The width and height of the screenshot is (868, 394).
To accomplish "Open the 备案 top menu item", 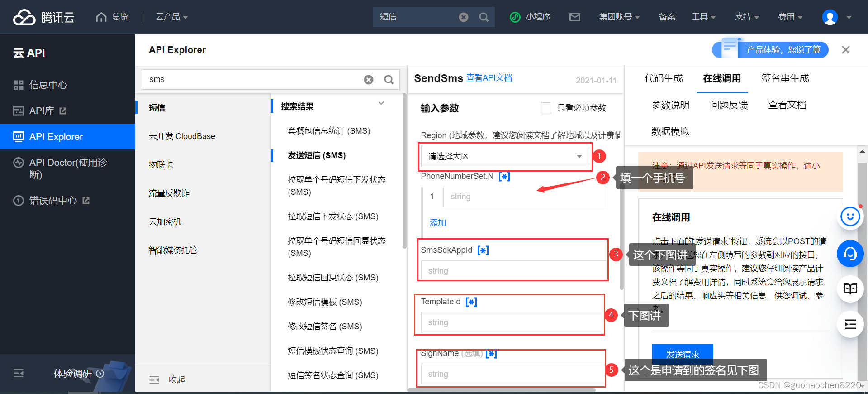I will (667, 17).
